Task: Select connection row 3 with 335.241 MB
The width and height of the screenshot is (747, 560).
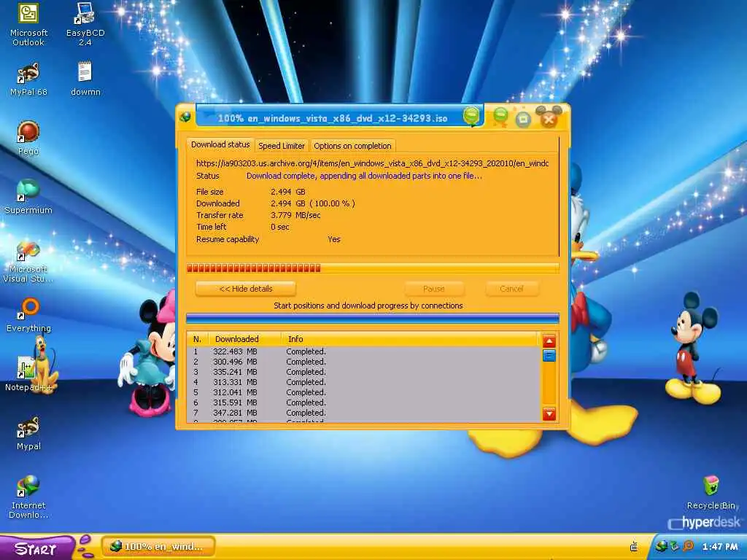Action: coord(363,372)
